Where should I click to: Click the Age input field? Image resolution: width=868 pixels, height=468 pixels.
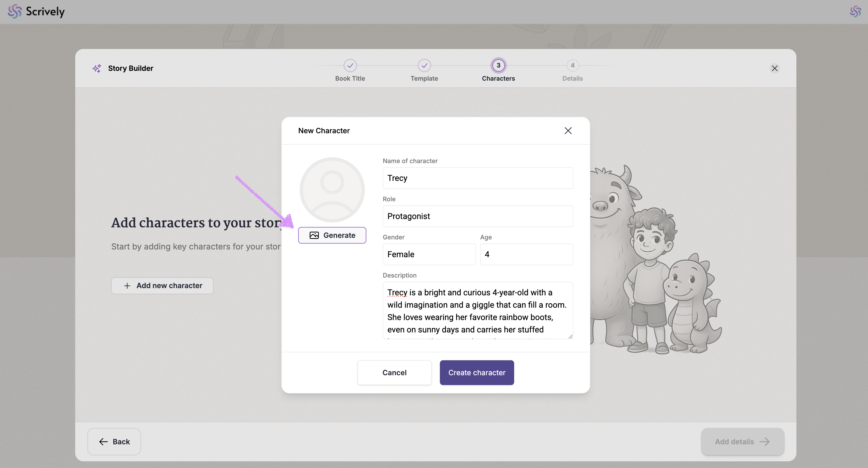pyautogui.click(x=526, y=254)
